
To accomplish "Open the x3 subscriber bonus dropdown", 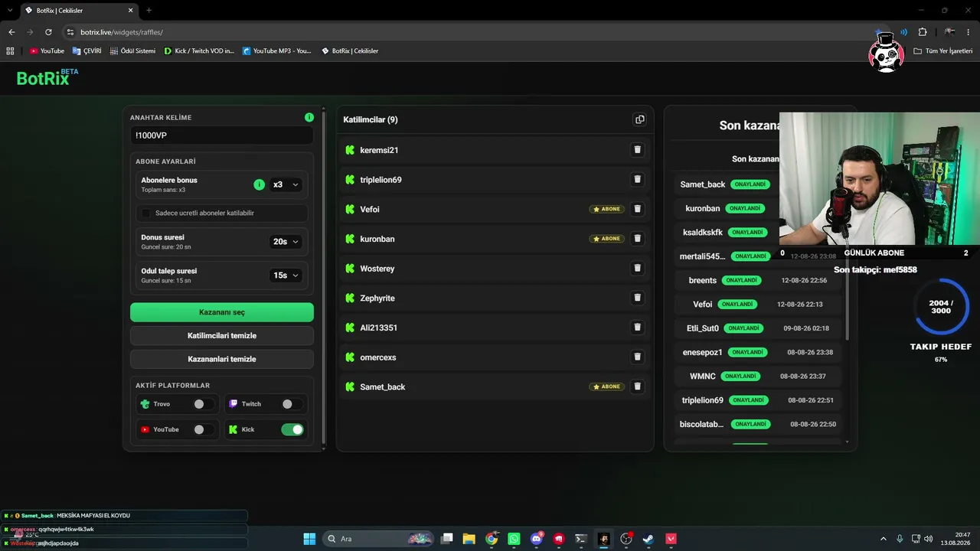I will pyautogui.click(x=286, y=184).
